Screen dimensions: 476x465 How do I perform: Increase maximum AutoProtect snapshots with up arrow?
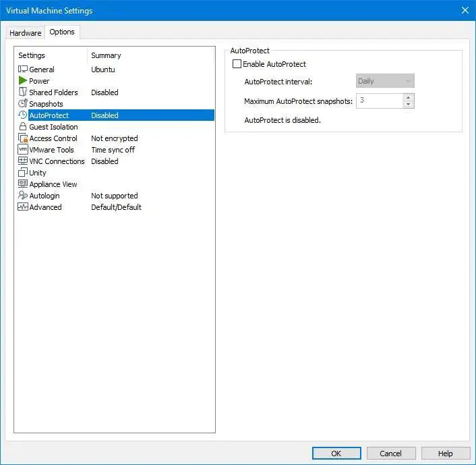point(409,98)
